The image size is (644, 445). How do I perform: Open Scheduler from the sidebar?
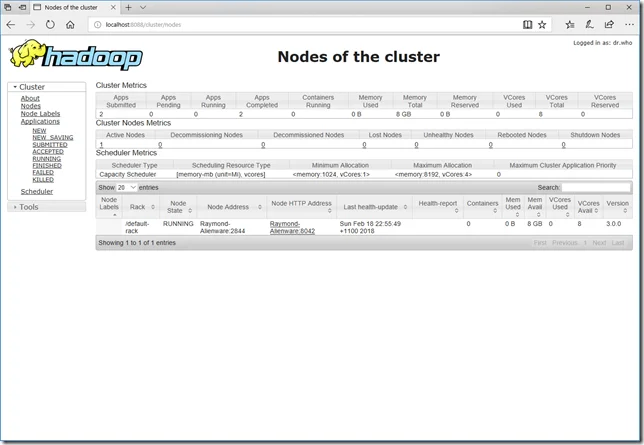[37, 191]
